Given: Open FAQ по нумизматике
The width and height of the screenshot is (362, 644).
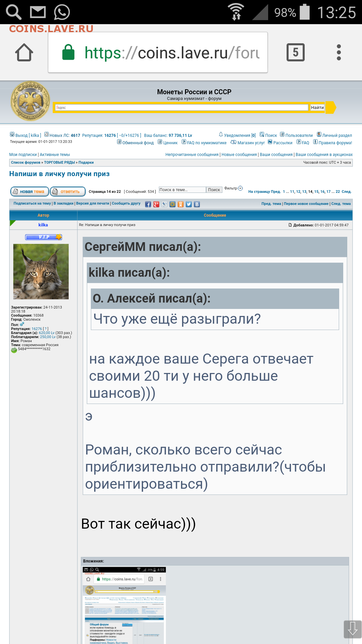Looking at the screenshot, I should [207, 143].
